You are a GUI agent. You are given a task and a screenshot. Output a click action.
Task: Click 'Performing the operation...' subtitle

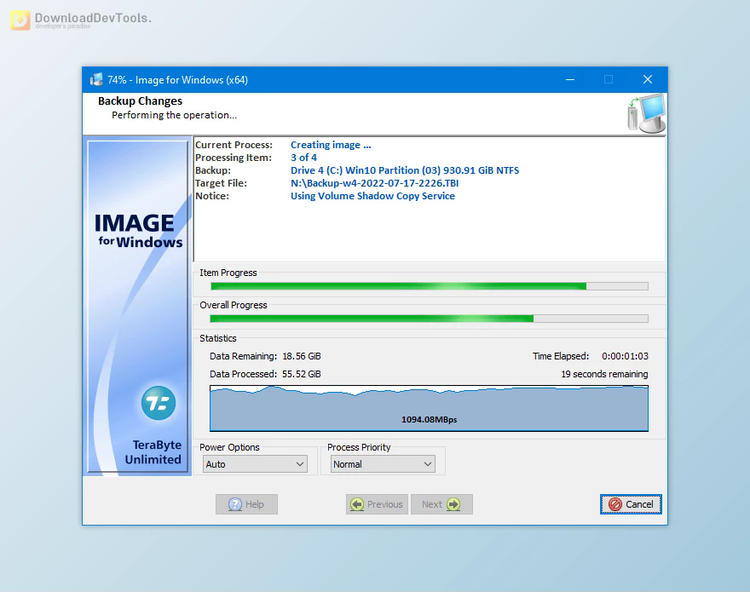pos(174,115)
